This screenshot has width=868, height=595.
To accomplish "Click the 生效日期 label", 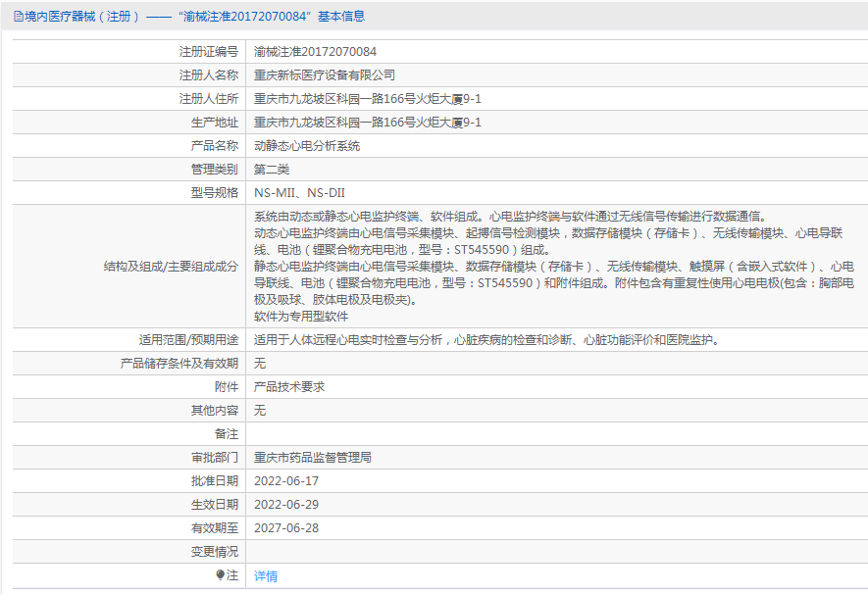I will click(215, 504).
